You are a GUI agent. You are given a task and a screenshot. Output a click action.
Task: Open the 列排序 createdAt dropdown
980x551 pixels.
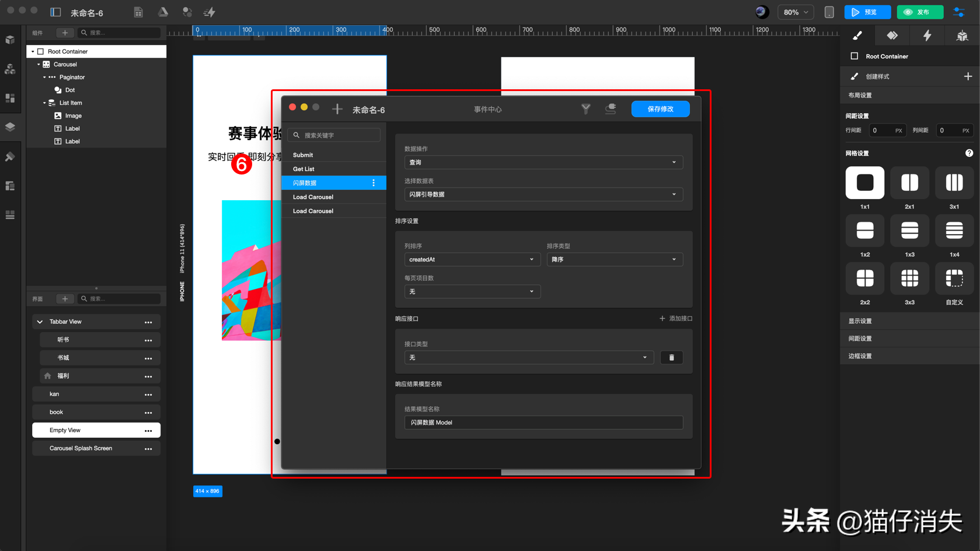coord(472,259)
